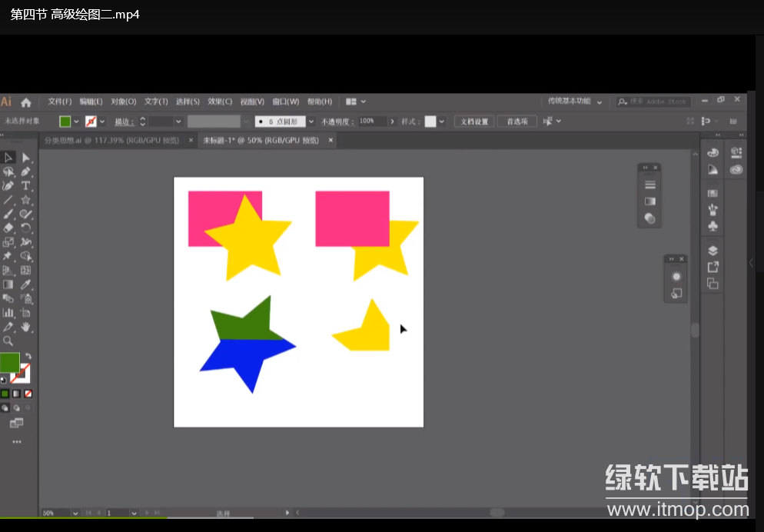Click the large green fill color box
Image resolution: width=764 pixels, height=532 pixels.
coord(9,362)
